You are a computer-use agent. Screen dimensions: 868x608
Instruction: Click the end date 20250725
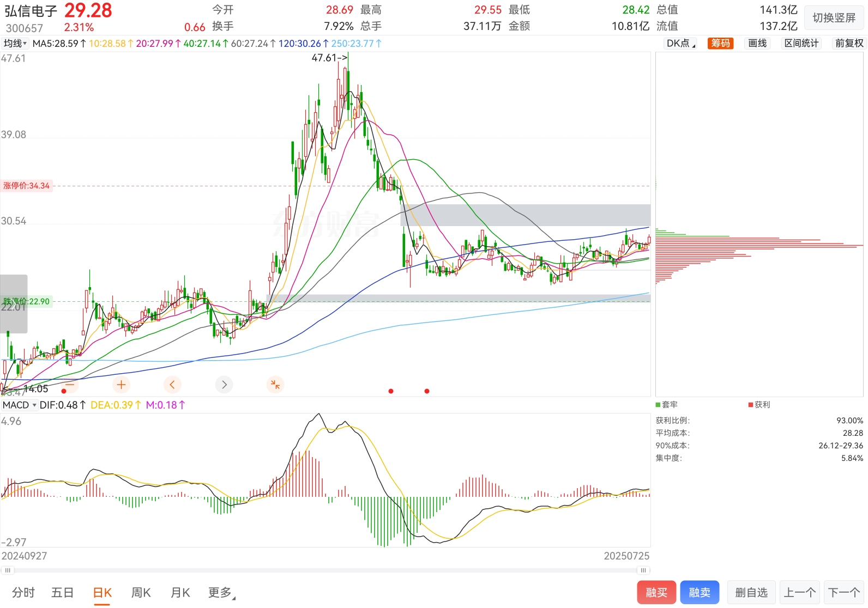click(x=626, y=556)
